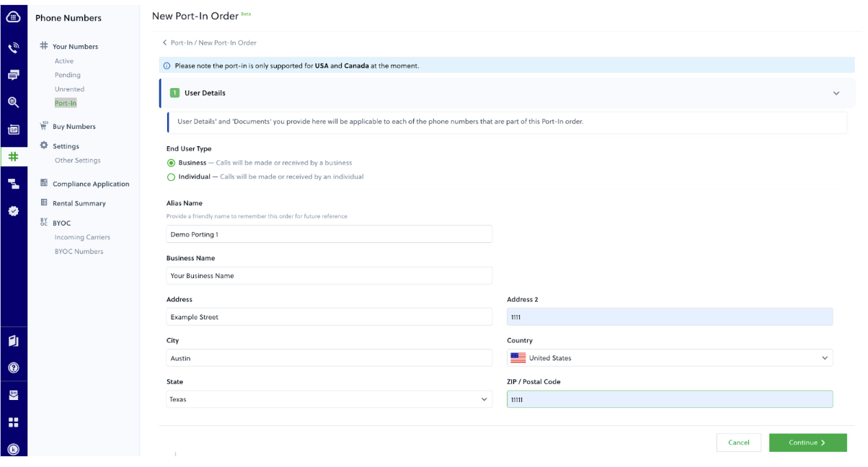Open the documentation book icon in sidebar
Image resolution: width=868 pixels, height=467 pixels.
13,341
